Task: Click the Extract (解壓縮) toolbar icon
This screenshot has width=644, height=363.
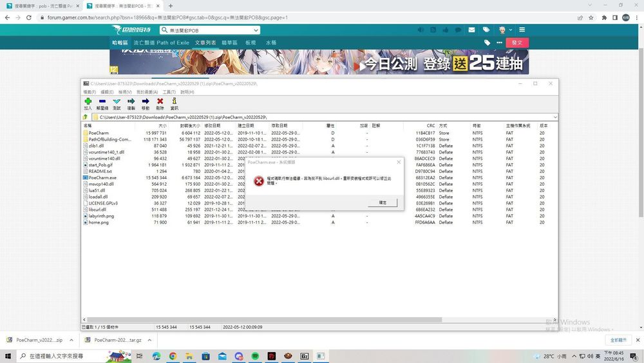Action: pos(102,102)
